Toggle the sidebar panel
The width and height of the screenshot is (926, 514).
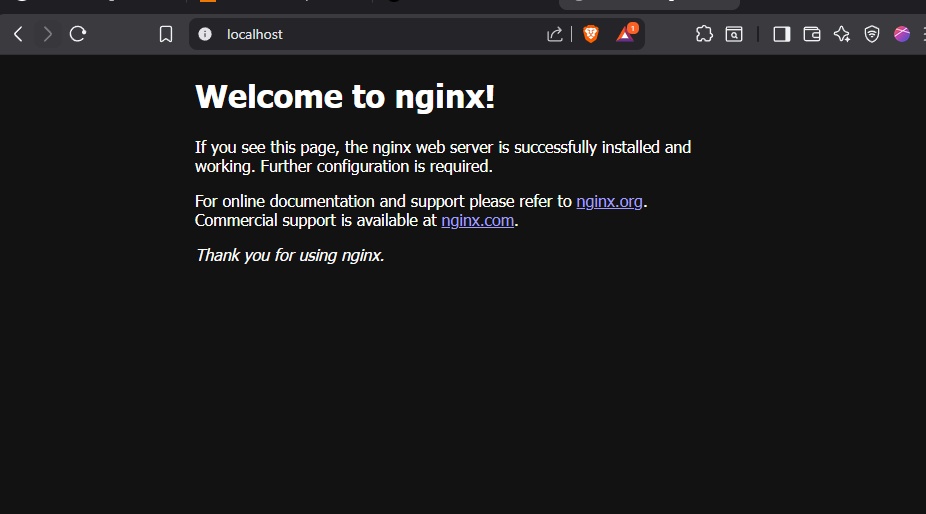(782, 34)
